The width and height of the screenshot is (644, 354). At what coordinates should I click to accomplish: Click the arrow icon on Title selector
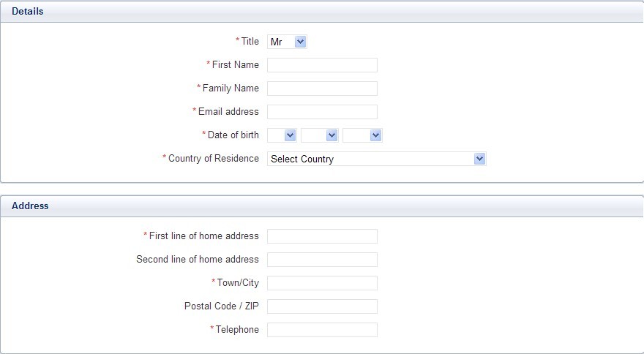[x=300, y=42]
